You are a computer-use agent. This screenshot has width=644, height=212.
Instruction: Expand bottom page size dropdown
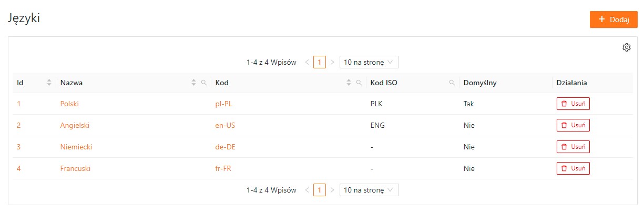point(369,189)
